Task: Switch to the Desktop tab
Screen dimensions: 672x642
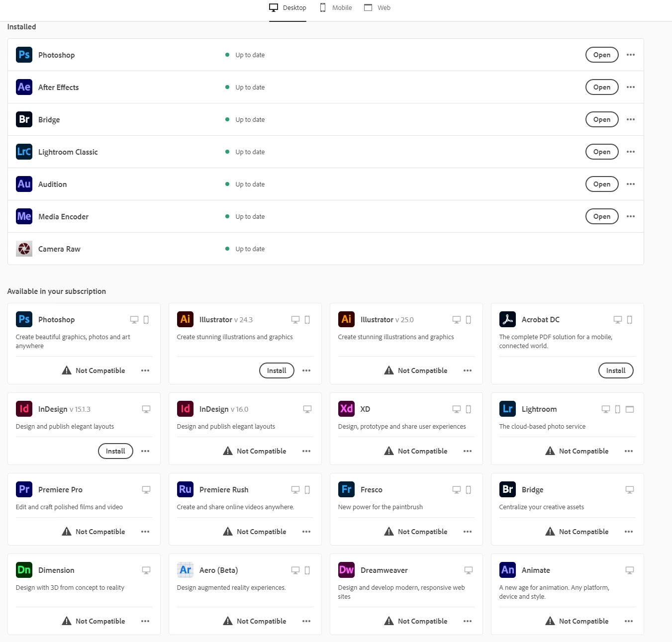Action: click(x=288, y=8)
